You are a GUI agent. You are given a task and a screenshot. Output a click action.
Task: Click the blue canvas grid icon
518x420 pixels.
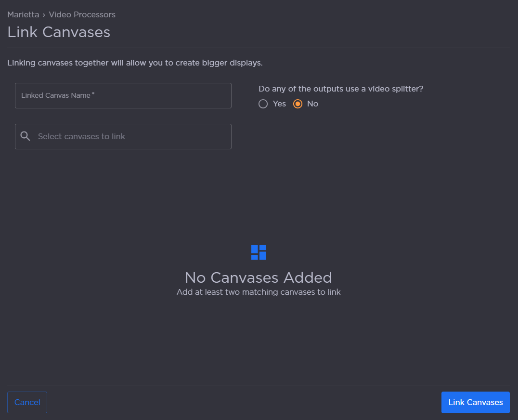[259, 252]
